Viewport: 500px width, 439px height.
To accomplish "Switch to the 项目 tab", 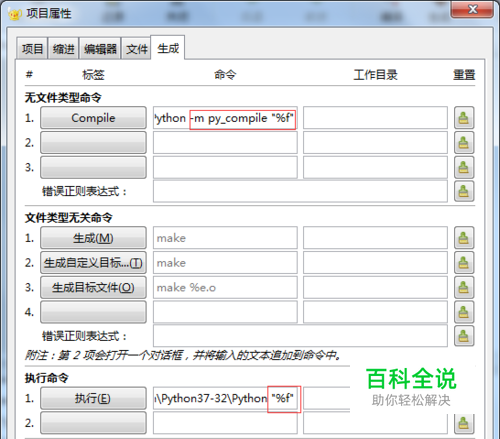I will point(32,49).
